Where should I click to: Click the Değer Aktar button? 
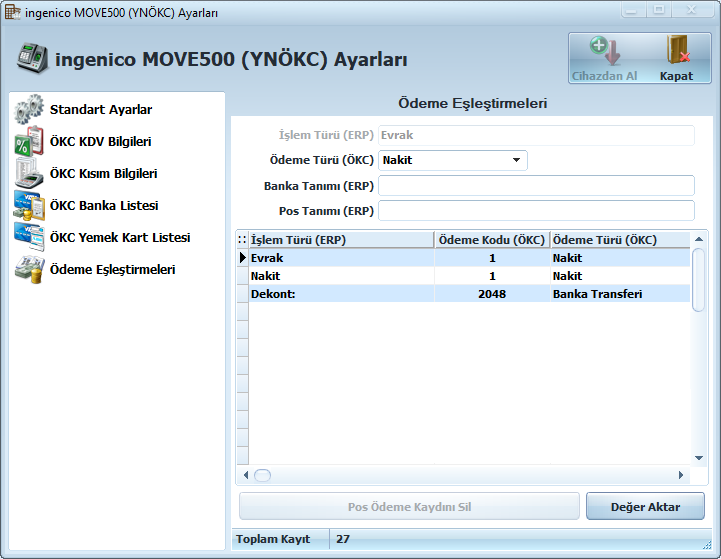tap(645, 507)
